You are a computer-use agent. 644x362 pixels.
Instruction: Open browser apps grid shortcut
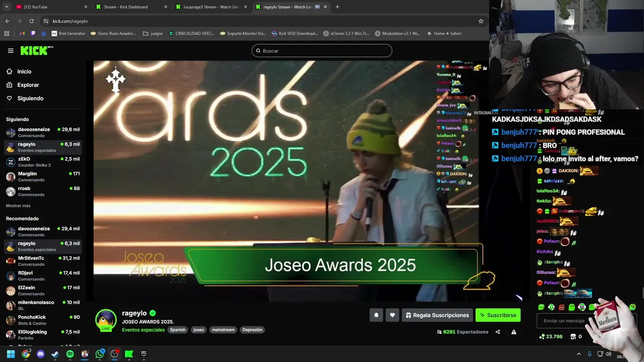point(7,34)
